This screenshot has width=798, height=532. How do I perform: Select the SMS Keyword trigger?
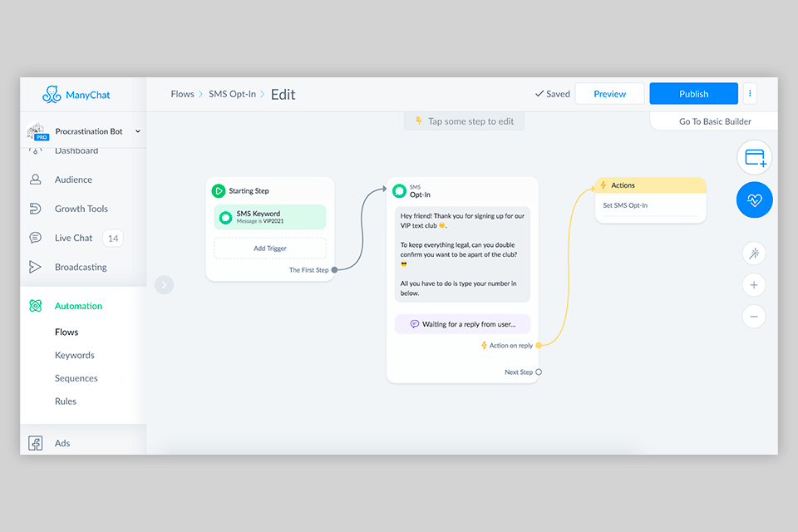point(269,217)
